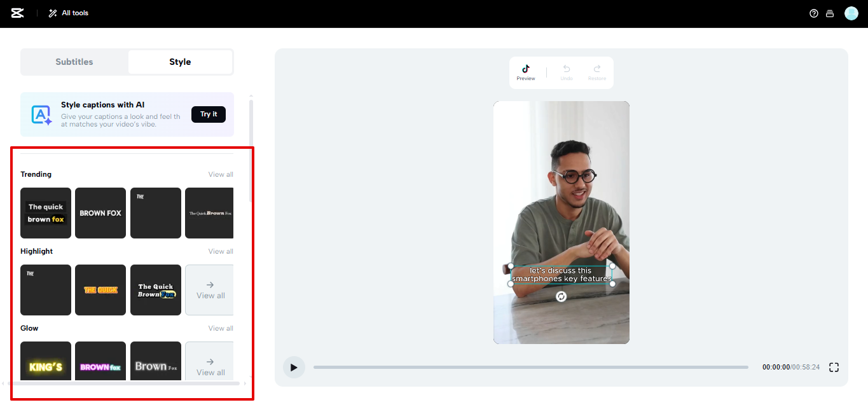Open the help question mark icon
868x407 pixels.
(x=814, y=13)
